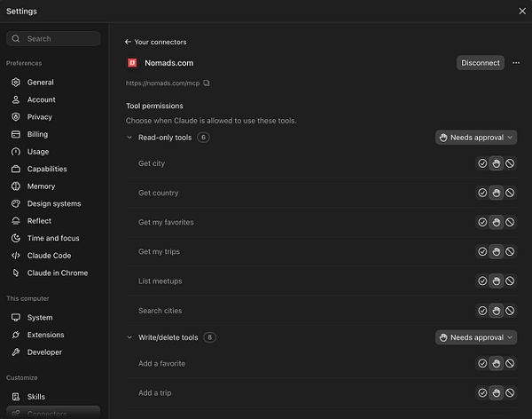Click the search magnifier icon
Screen dimensions: 532x419
click(16, 38)
